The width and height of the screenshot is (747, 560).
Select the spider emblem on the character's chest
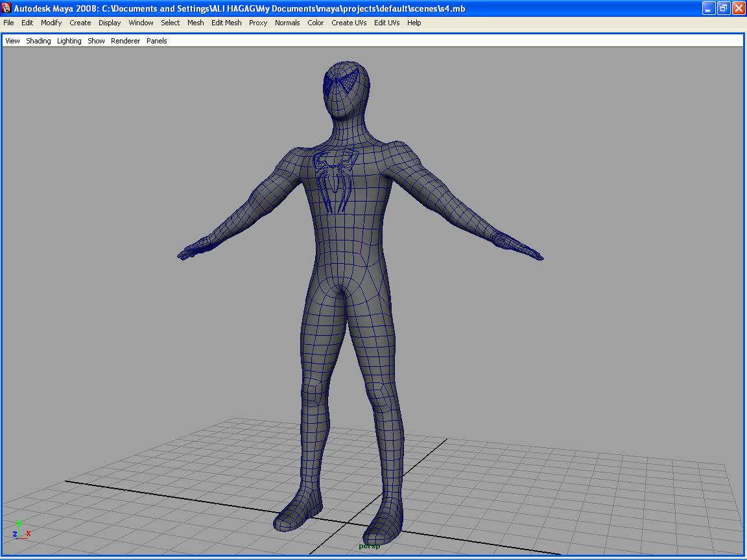pyautogui.click(x=335, y=180)
